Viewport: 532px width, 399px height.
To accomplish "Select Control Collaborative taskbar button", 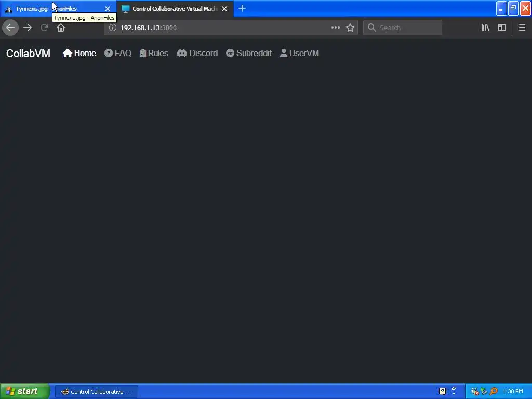I will pyautogui.click(x=97, y=392).
